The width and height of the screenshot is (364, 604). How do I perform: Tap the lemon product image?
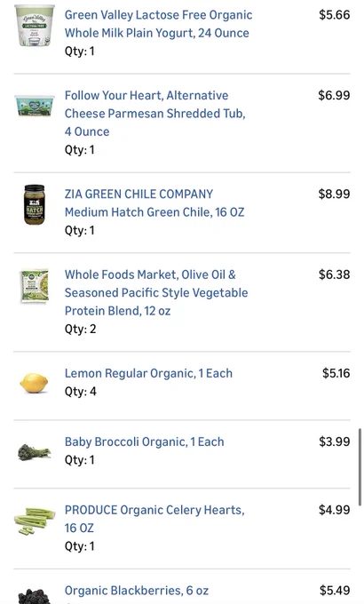pos(35,383)
